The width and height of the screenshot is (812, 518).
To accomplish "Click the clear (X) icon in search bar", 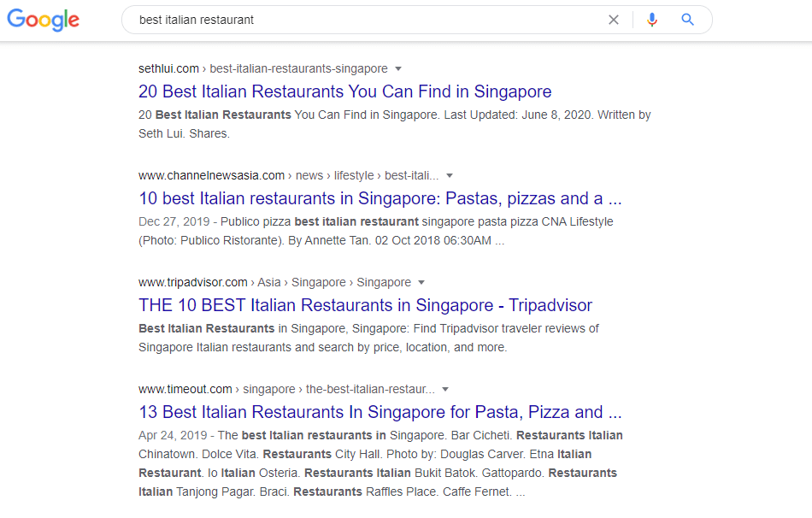I will [614, 19].
